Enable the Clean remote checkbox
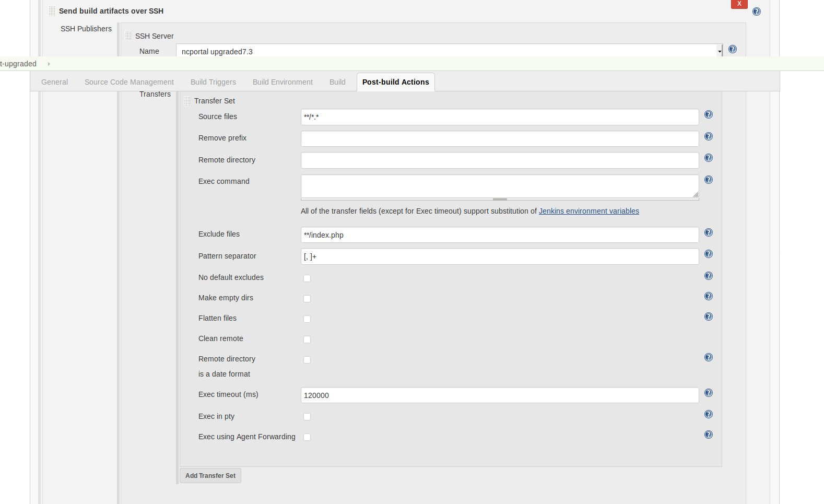Image resolution: width=824 pixels, height=504 pixels. click(307, 339)
